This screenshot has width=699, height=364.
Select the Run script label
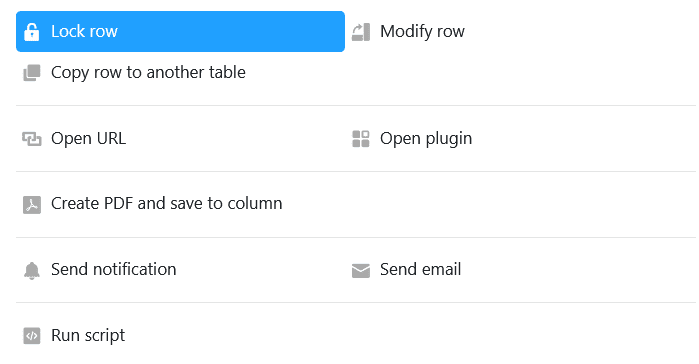(88, 335)
